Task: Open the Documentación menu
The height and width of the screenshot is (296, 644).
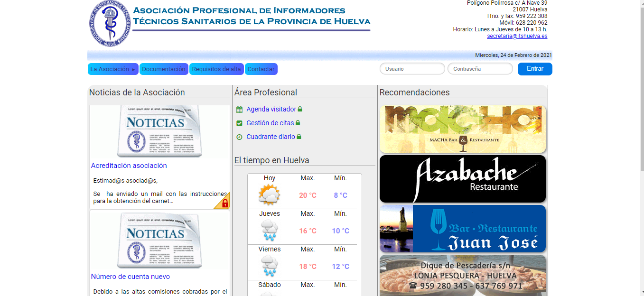Action: 164,69
